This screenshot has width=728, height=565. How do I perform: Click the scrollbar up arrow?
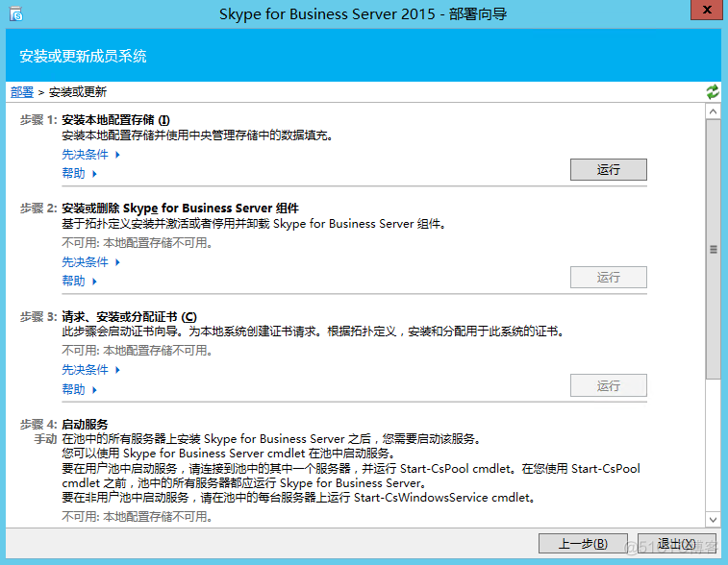pos(714,111)
